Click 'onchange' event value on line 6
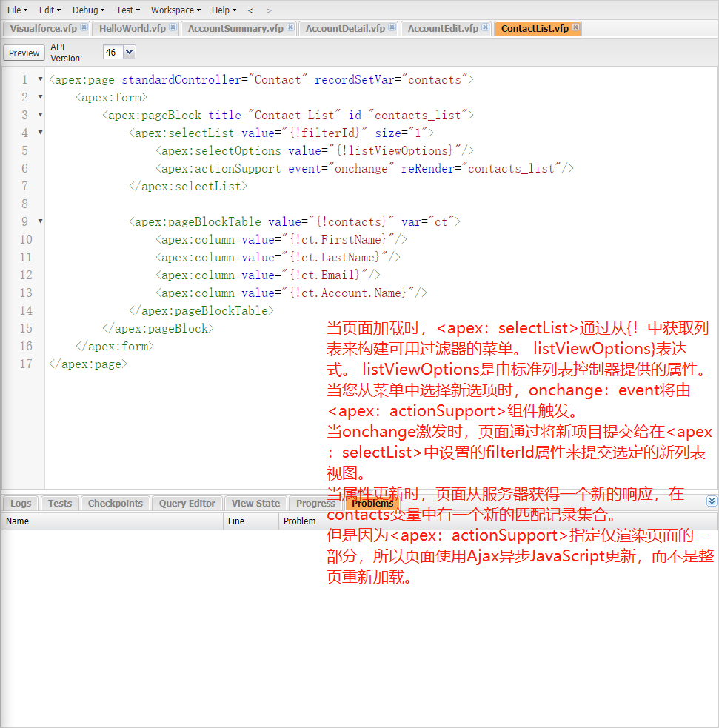 coord(361,169)
